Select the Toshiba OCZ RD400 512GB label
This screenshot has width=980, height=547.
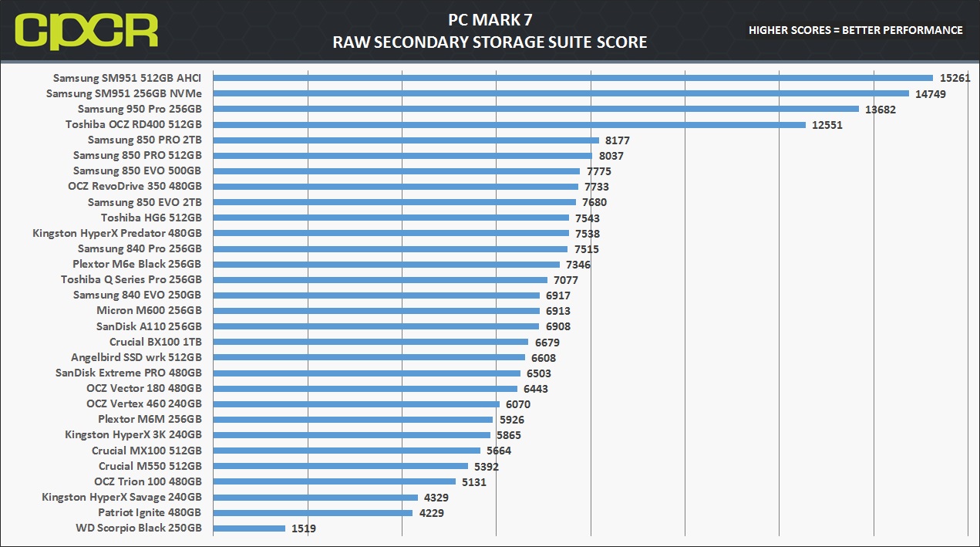click(133, 124)
